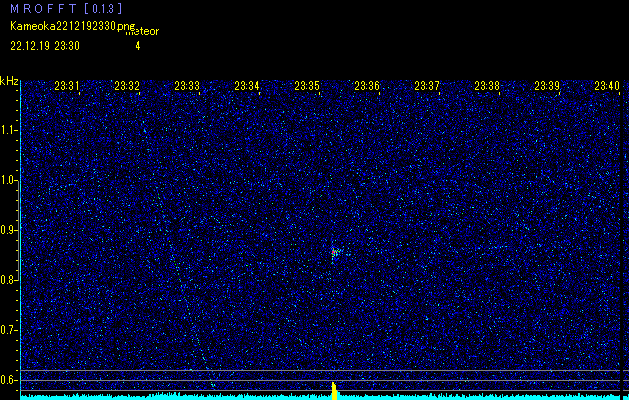Click the 1.1 kHz frequency label

[x=9, y=130]
